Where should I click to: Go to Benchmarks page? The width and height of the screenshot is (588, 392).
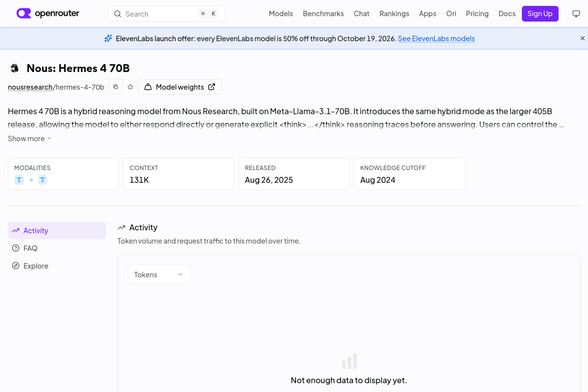tap(323, 14)
